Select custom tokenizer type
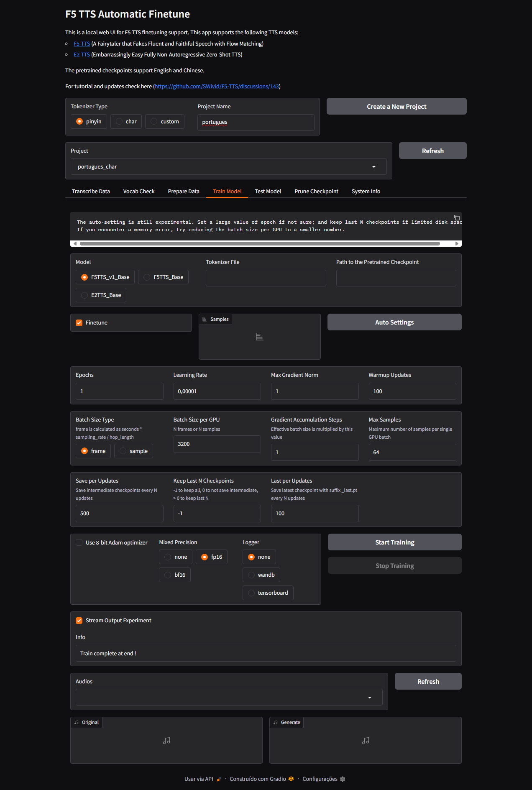 point(165,121)
